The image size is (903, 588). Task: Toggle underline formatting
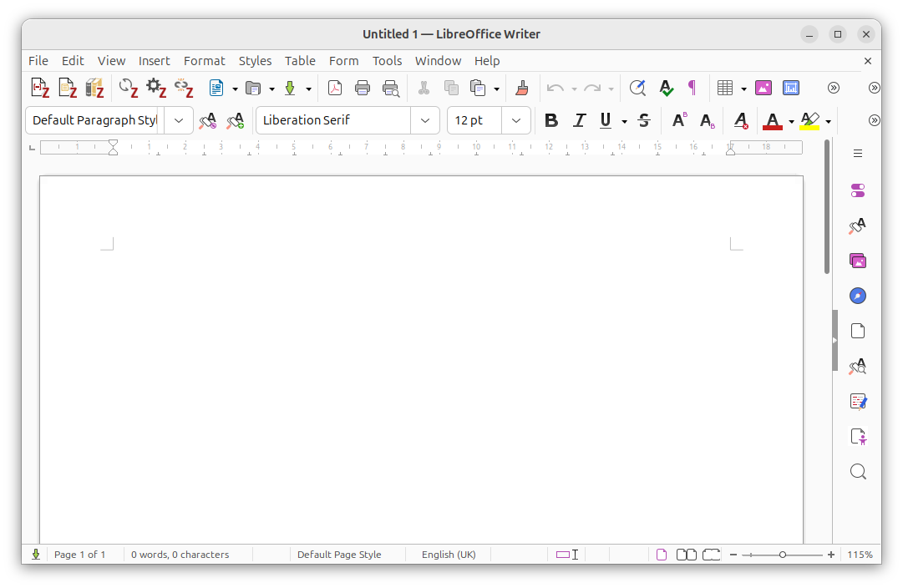pyautogui.click(x=606, y=120)
